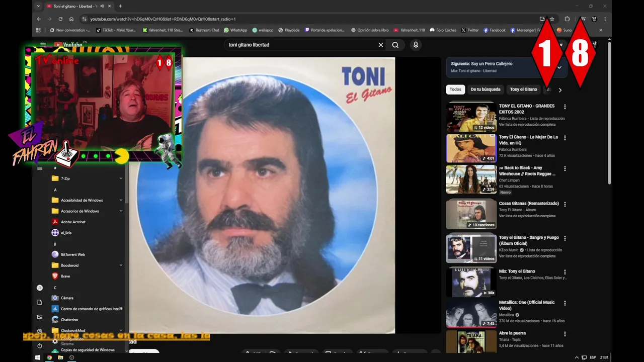Open options menu for Sangre y Fuego playlist
Viewport: 644px width, 362px height.
565,238
